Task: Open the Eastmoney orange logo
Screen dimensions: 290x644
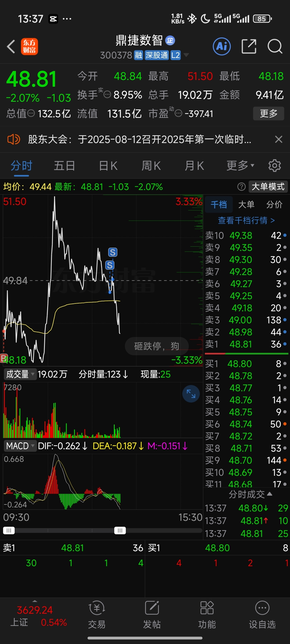Action: [30, 47]
